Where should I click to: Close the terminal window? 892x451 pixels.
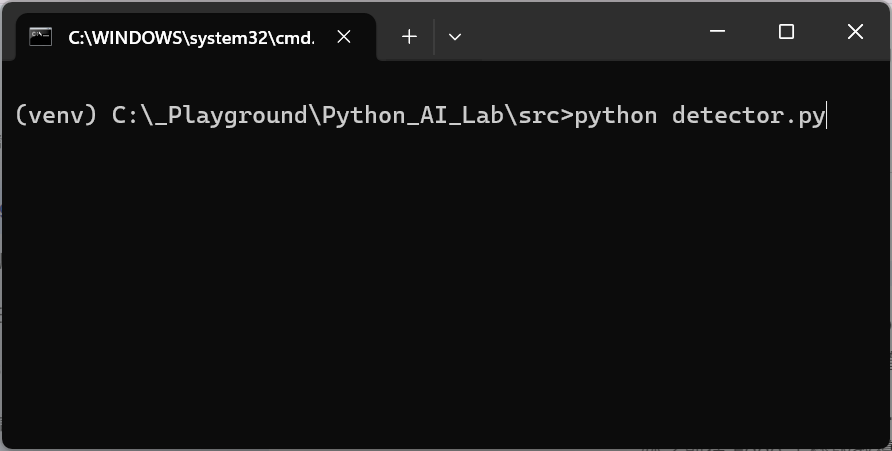click(x=855, y=32)
